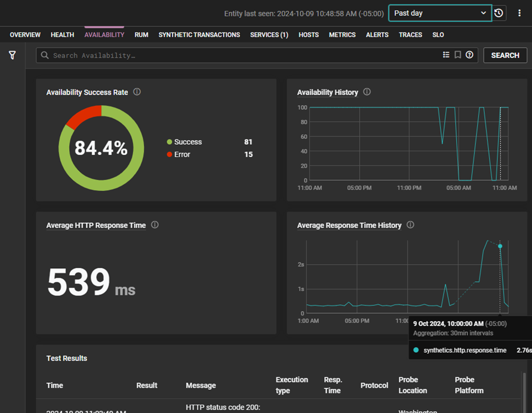
Task: Toggle the Success legend entry
Action: coord(188,142)
